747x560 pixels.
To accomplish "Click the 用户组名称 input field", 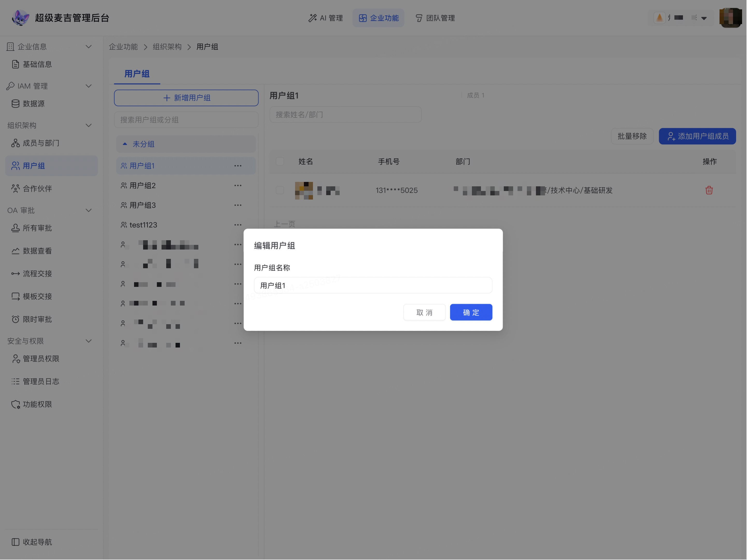I will point(373,285).
